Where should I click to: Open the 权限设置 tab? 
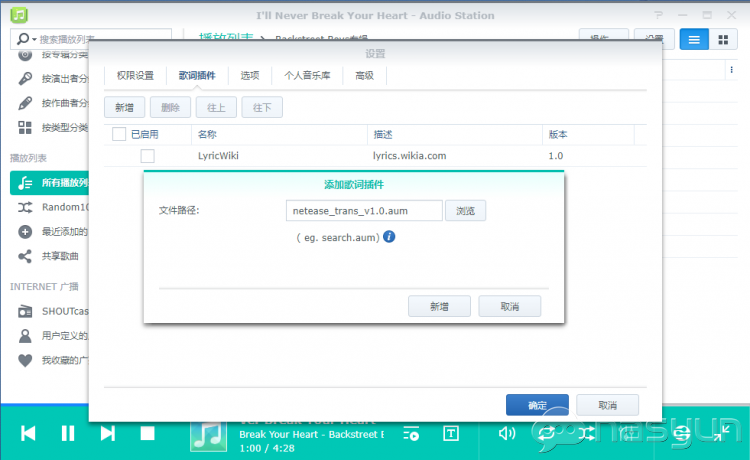pyautogui.click(x=135, y=76)
